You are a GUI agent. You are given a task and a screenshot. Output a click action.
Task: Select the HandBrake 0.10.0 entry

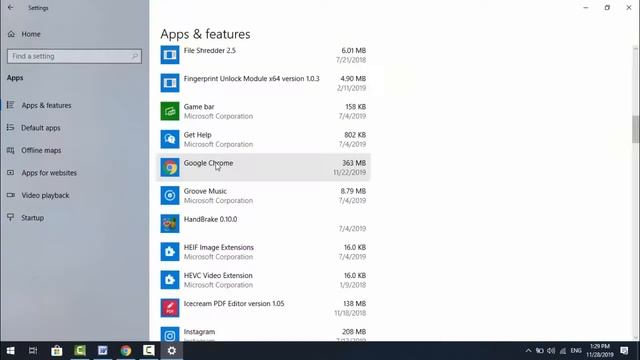211,220
